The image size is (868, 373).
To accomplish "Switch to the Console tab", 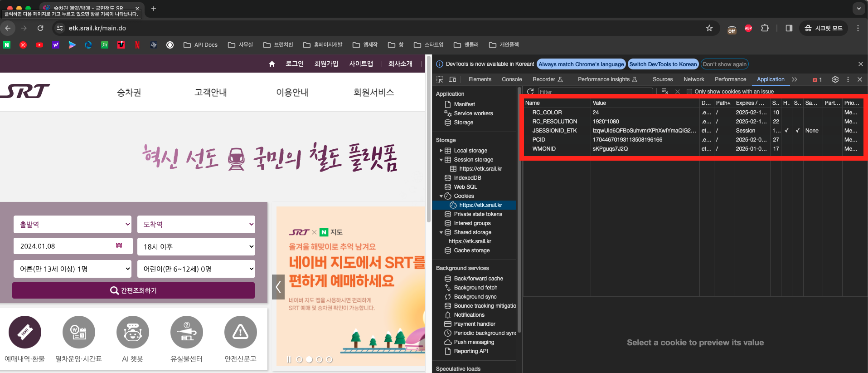I will click(x=512, y=79).
